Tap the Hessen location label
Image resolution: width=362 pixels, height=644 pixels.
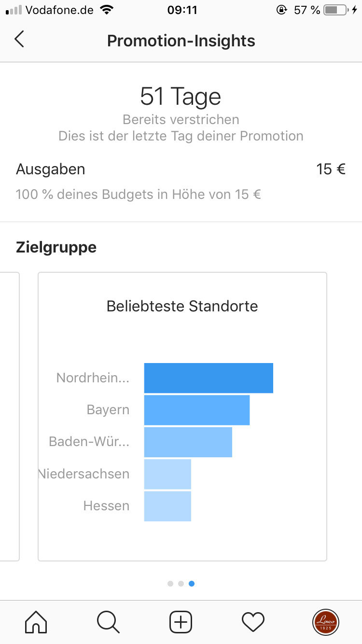click(107, 506)
